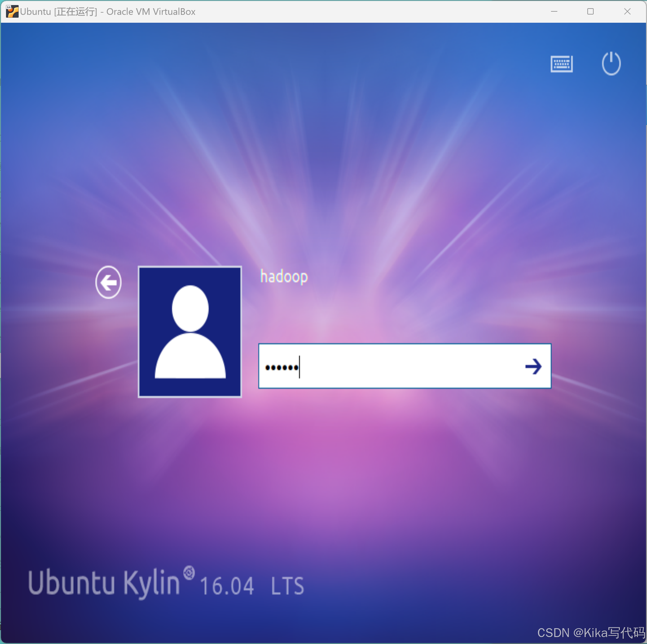Screen dimensions: 647x644
Task: Select the hadoop username label
Action: coord(284,277)
